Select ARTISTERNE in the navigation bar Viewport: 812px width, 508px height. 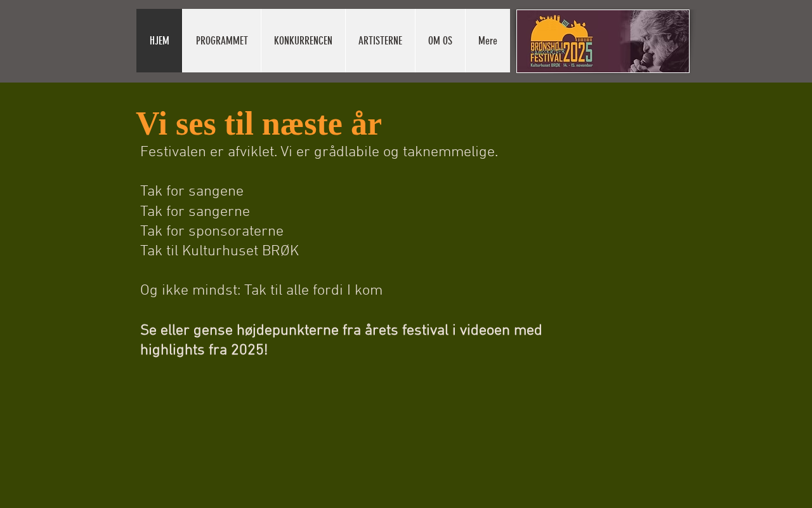[380, 41]
